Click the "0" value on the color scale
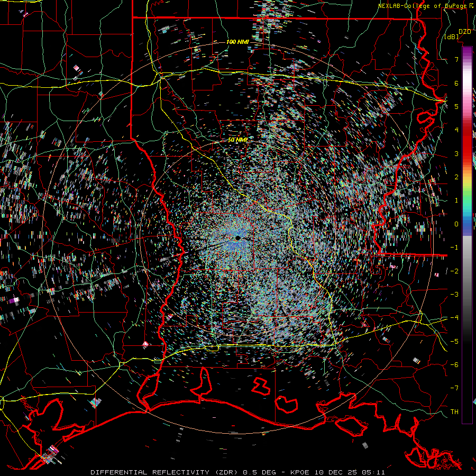Viewport: 476px width, 476px height. click(456, 224)
